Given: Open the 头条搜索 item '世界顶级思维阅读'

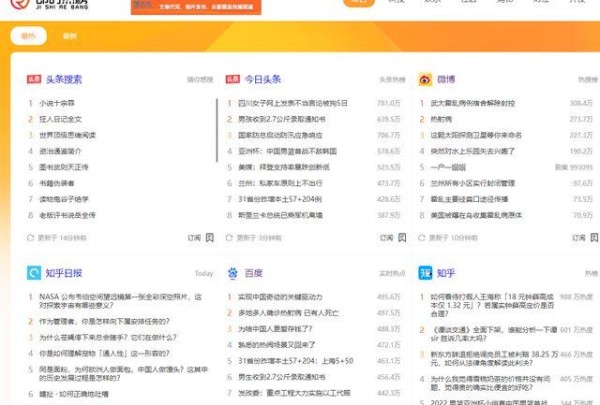Looking at the screenshot, I should (x=67, y=135).
